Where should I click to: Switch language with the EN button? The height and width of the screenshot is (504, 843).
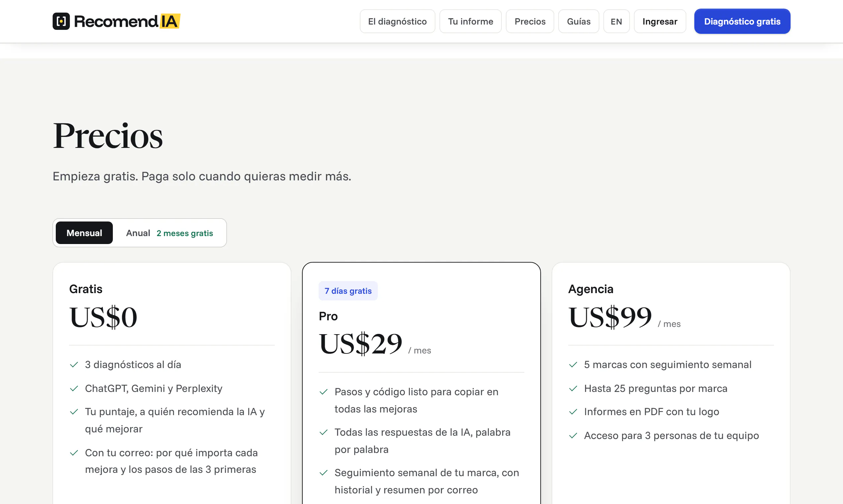616,22
